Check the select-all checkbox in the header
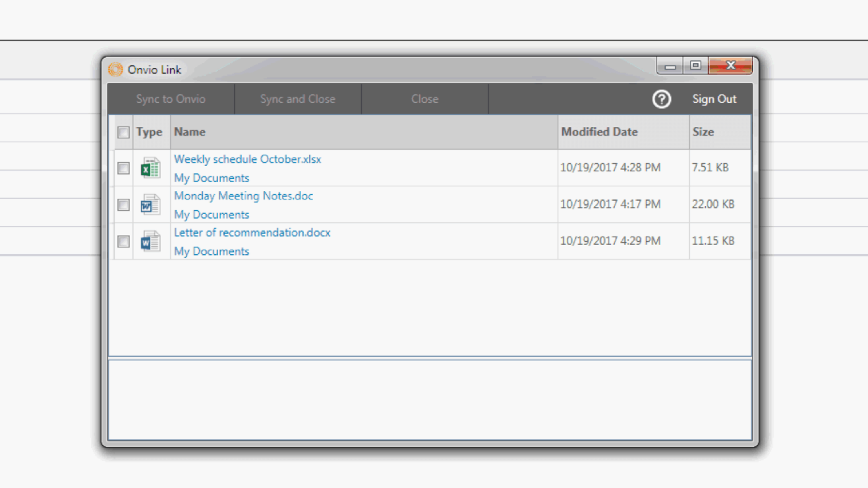This screenshot has height=488, width=868. 123,132
